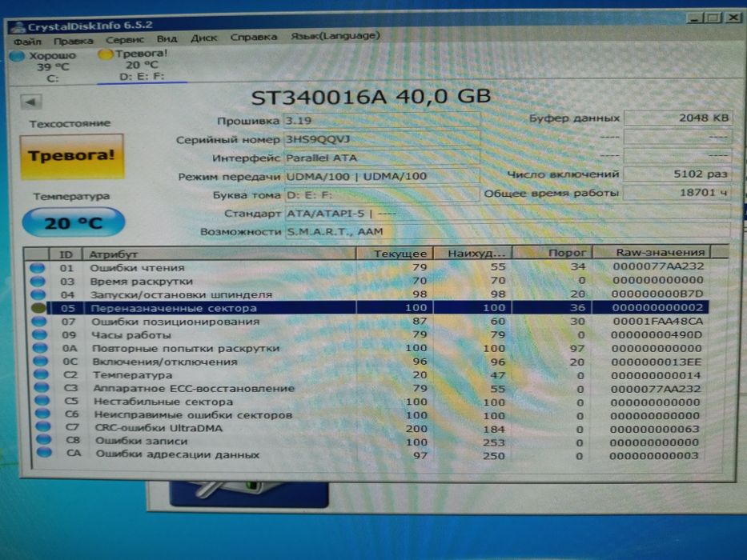This screenshot has width=747, height=560.
Task: Click the yellow status icon for Тревога! disk
Action: click(x=104, y=54)
